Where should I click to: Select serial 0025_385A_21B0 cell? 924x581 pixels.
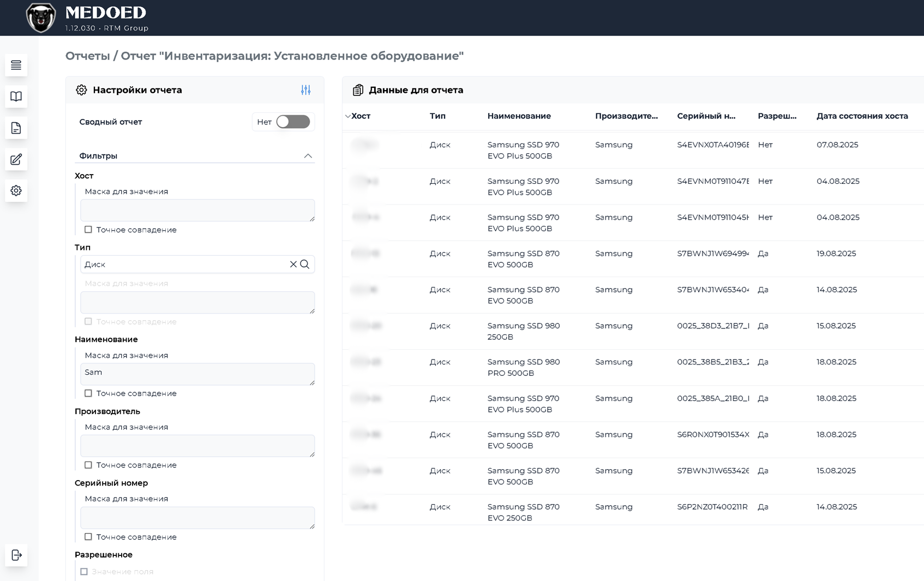click(x=713, y=398)
